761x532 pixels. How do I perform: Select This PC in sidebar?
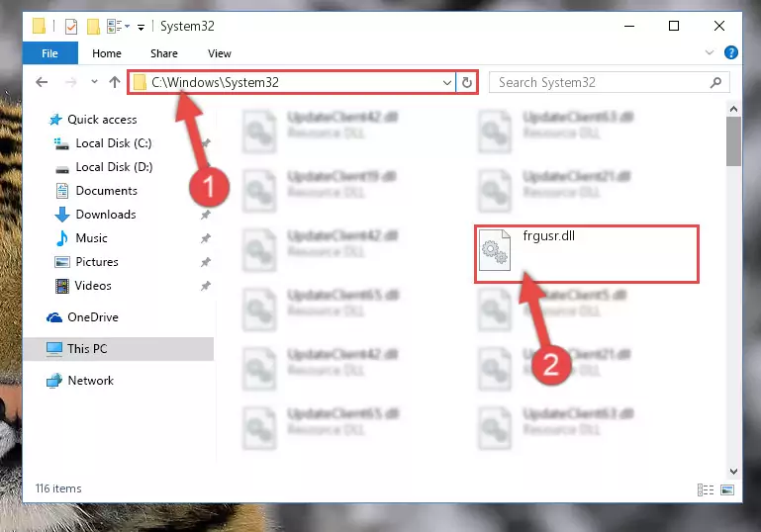119,349
